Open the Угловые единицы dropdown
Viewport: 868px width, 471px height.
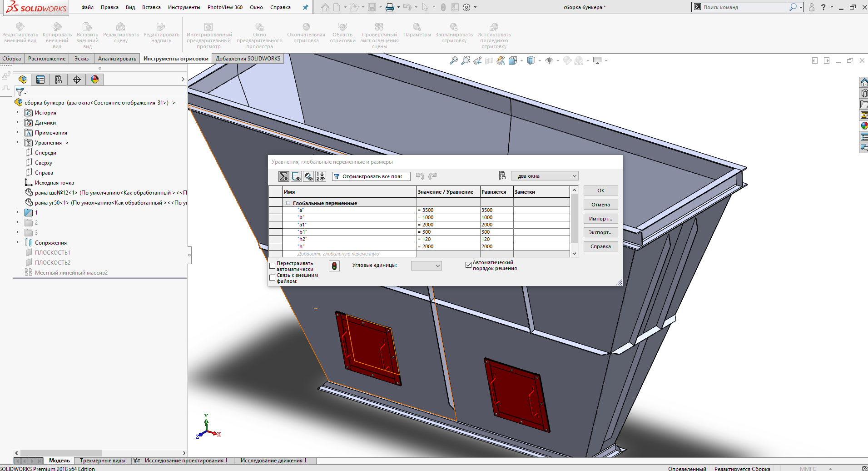pyautogui.click(x=426, y=266)
